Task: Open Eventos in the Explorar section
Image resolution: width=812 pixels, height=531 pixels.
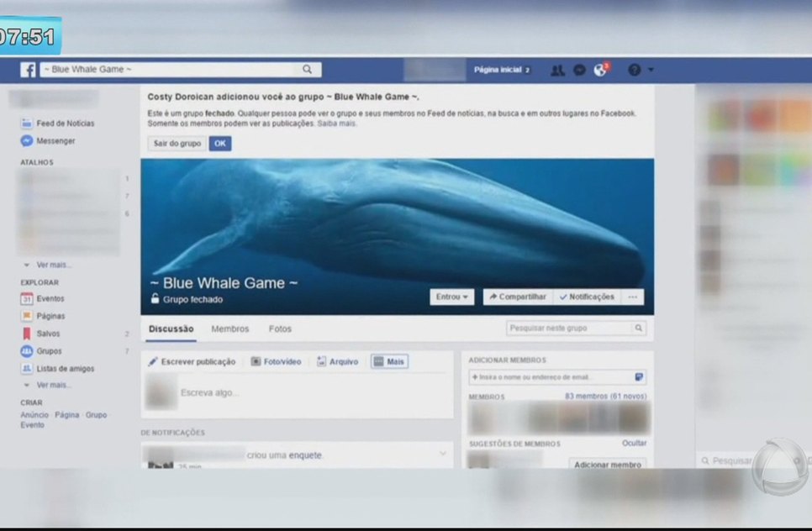Action: click(43, 298)
